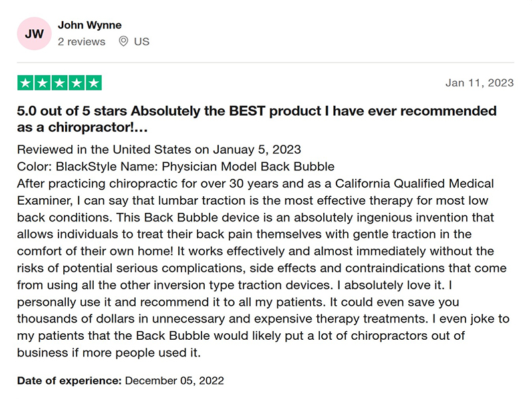Screen dimensions: 532x399
Task: Click the Jan 11, 2023 review date
Action: coord(479,82)
